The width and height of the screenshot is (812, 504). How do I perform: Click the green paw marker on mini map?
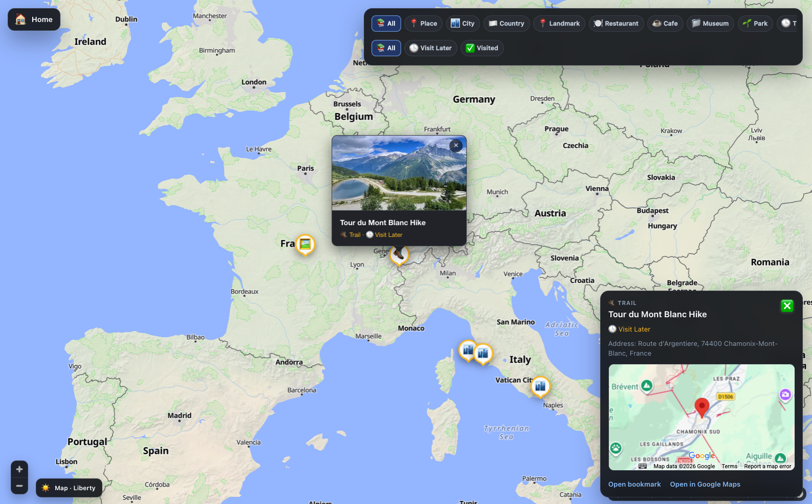(616, 449)
